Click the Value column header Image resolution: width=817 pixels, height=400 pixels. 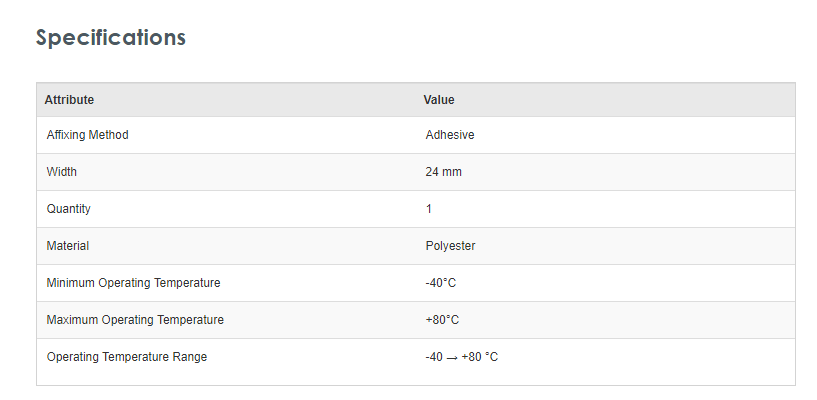coord(439,100)
